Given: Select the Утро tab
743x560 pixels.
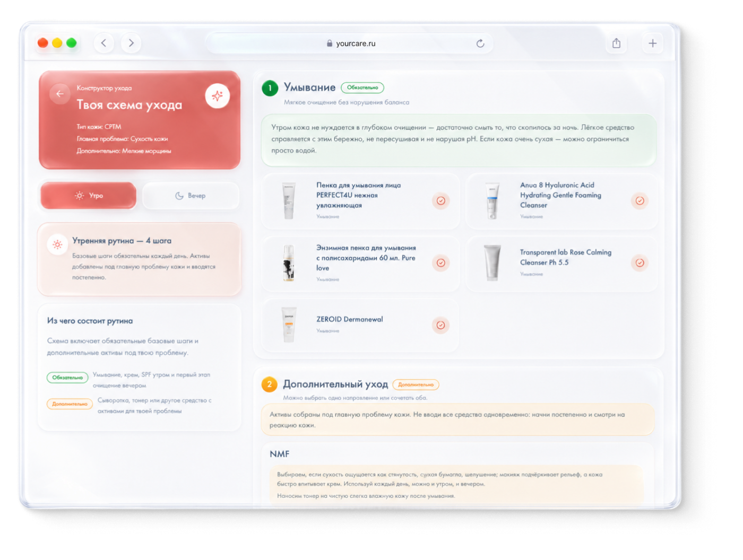Looking at the screenshot, I should click(89, 196).
